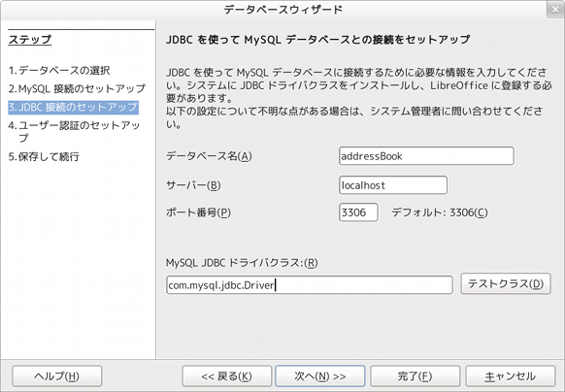565x392 pixels.
Task: Click the MySQL JDBC driver class field
Action: [310, 285]
